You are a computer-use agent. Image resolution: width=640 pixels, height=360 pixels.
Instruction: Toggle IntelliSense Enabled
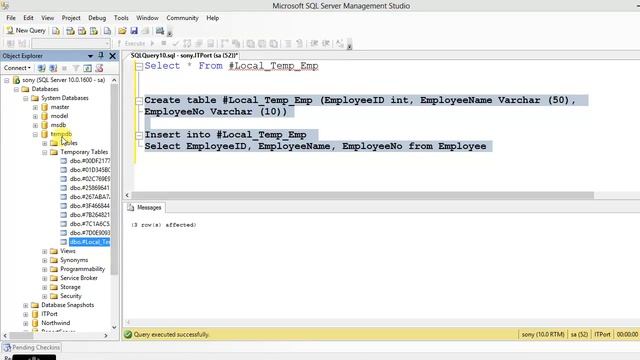[211, 43]
